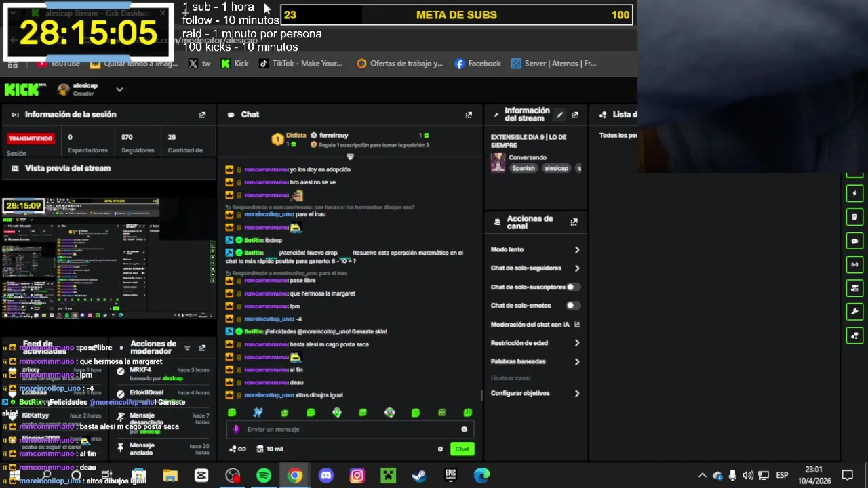Open Epic Games Launcher from taskbar

tap(450, 475)
